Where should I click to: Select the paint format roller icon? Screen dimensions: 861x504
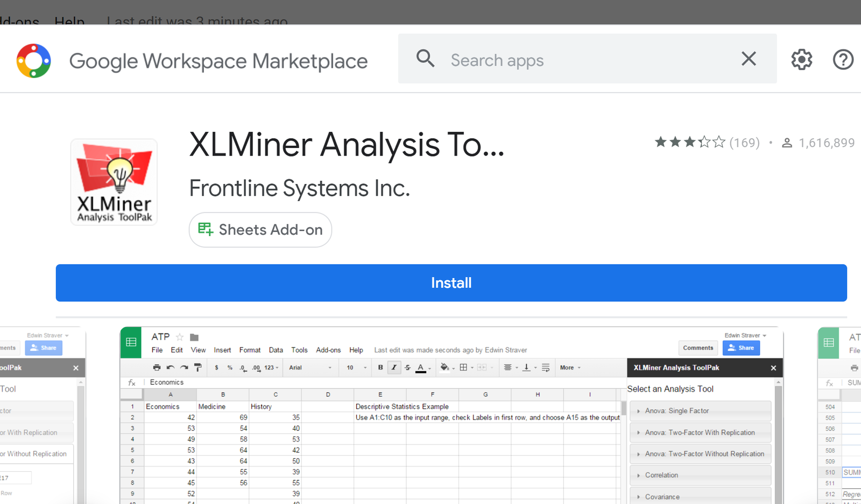pyautogui.click(x=197, y=367)
